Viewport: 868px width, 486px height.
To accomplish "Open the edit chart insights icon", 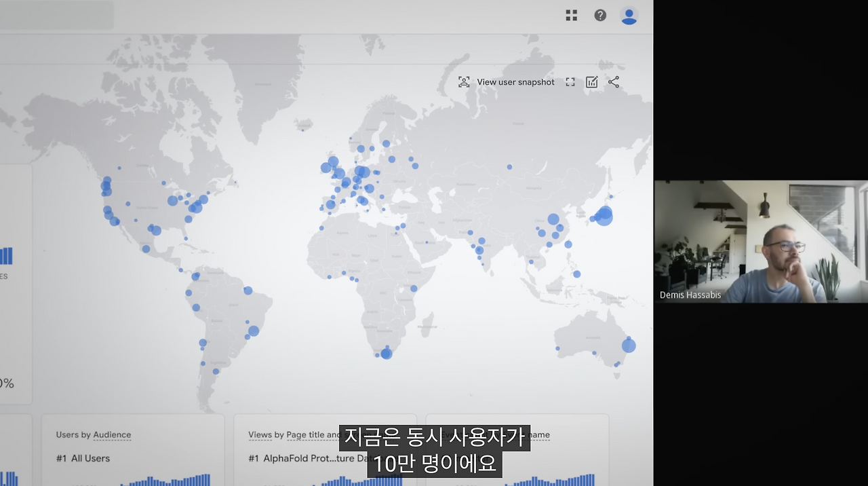I will pyautogui.click(x=591, y=81).
